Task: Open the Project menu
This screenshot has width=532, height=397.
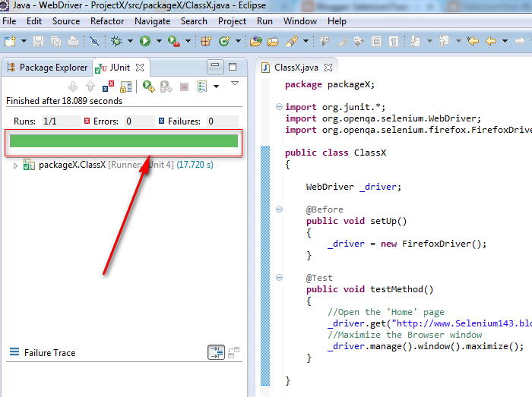Action: (x=232, y=21)
